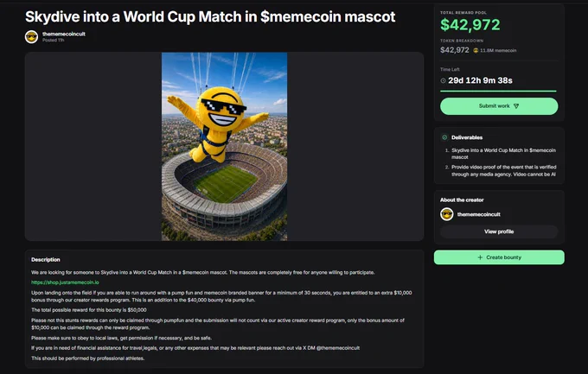588x374 pixels.
Task: Click thememecoincult name in creator panel
Action: [478, 214]
